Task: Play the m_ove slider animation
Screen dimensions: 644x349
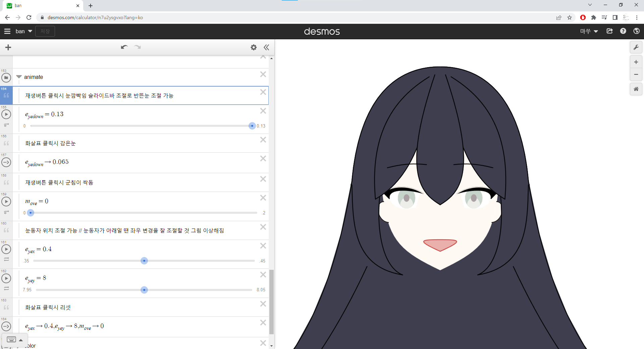Action: [x=6, y=202]
